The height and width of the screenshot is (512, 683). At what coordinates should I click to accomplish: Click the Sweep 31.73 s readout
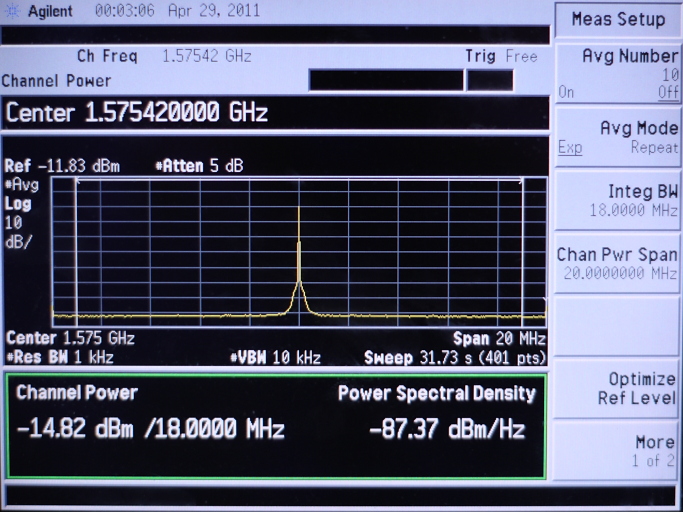click(x=455, y=357)
